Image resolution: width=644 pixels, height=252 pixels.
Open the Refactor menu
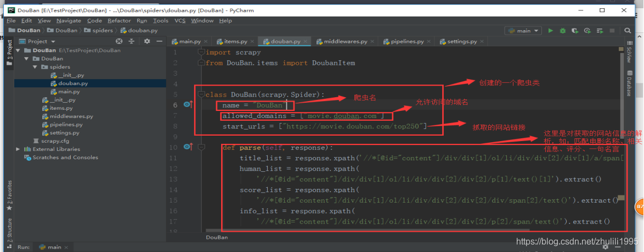119,20
